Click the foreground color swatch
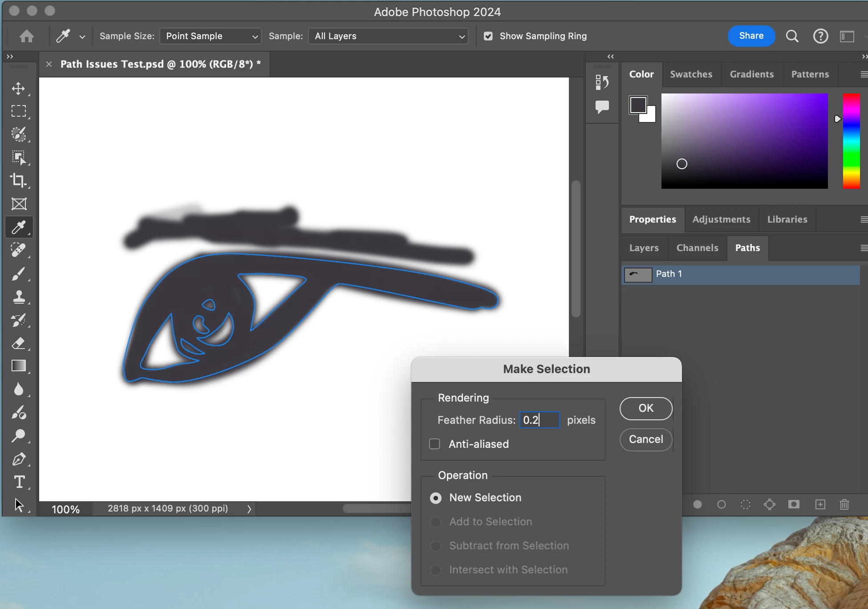The width and height of the screenshot is (868, 609). 638,105
